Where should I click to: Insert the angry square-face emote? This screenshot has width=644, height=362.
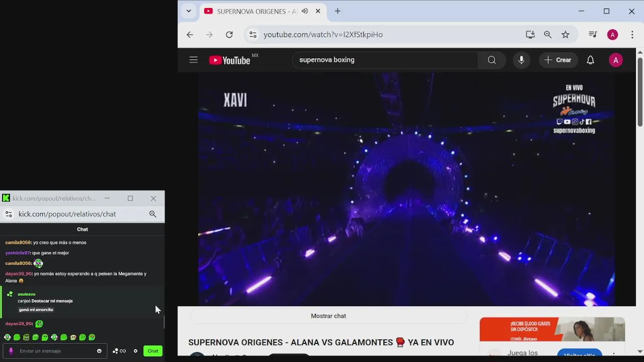(26, 337)
